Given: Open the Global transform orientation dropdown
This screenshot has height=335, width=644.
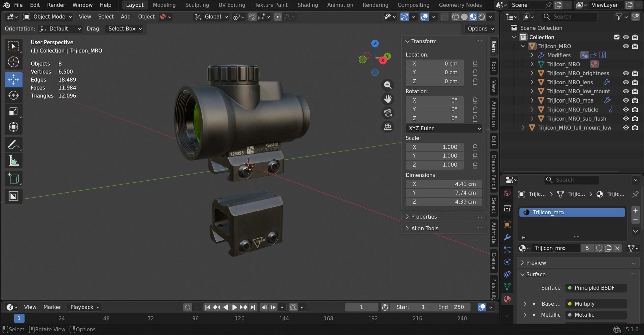Looking at the screenshot, I should click(211, 17).
